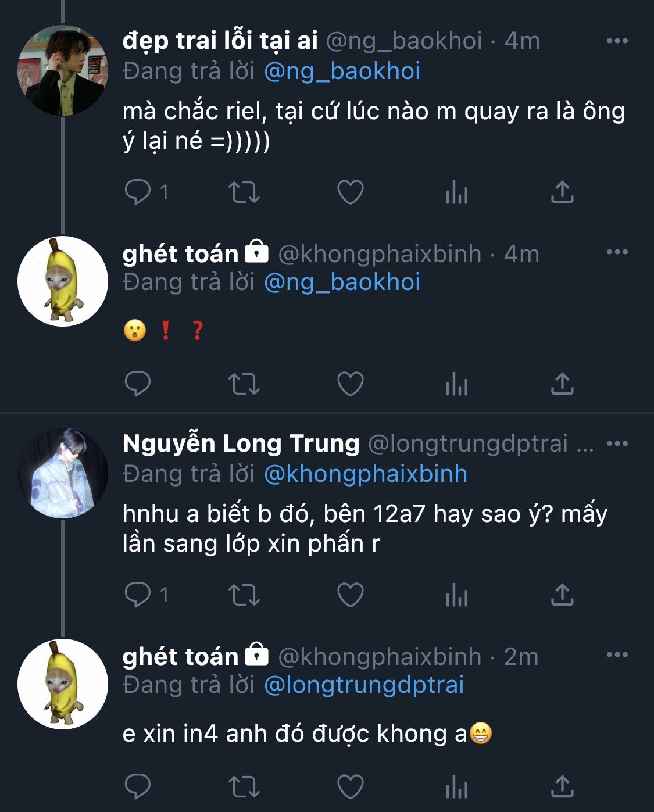This screenshot has width=654, height=812.
Task: Open more options on đẹp trai lỗi tại ai's tweet
Action: coord(617,41)
